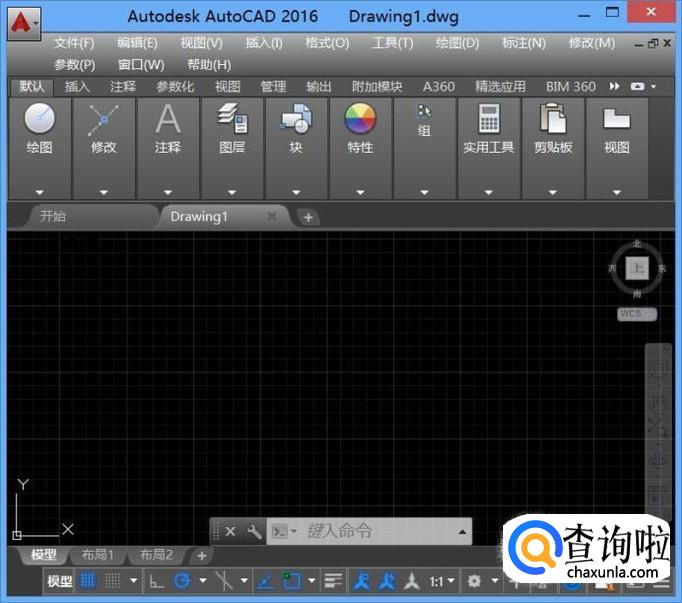Expand the 特性 (Properties) panel arrow
Image resolution: width=682 pixels, height=603 pixels.
click(360, 192)
